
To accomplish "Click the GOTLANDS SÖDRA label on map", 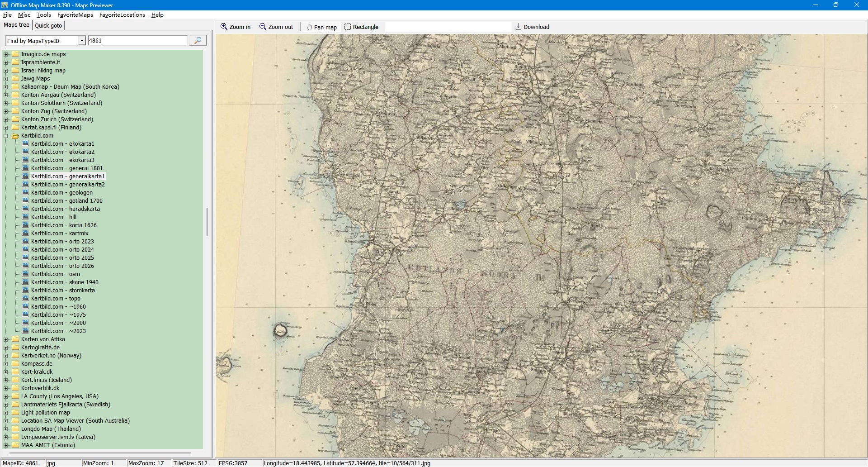I will tap(462, 271).
